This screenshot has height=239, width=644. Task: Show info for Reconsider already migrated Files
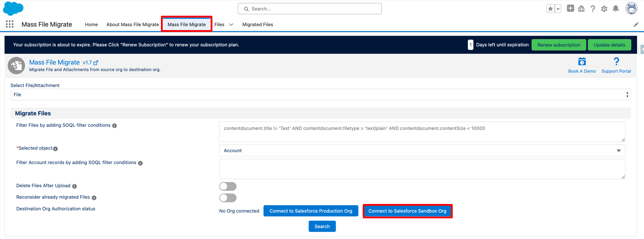click(94, 197)
